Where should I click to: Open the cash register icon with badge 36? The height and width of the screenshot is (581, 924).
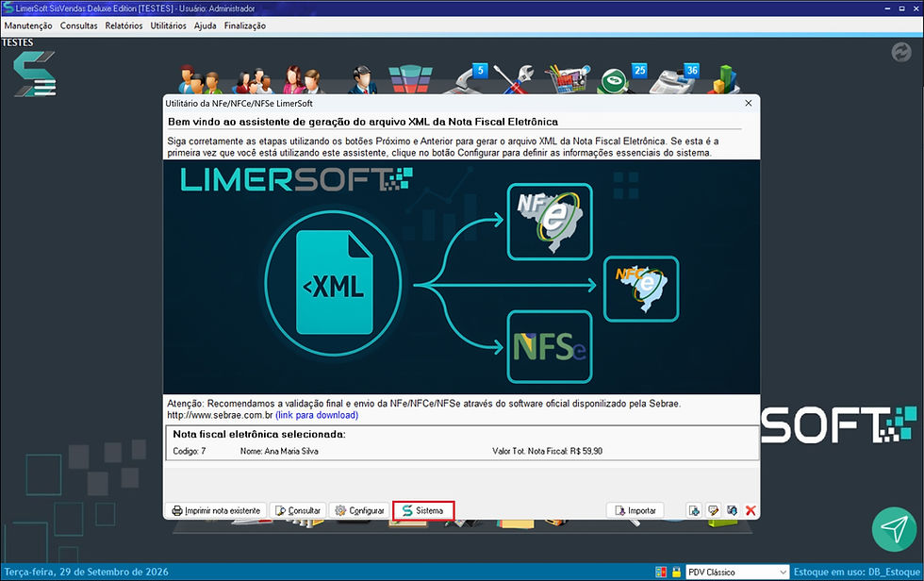coord(673,79)
